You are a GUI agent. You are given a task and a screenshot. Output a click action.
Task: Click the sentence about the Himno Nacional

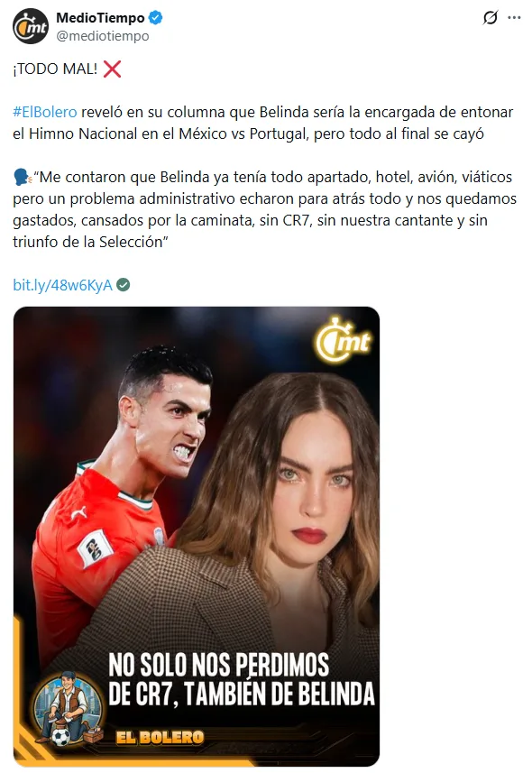click(262, 123)
